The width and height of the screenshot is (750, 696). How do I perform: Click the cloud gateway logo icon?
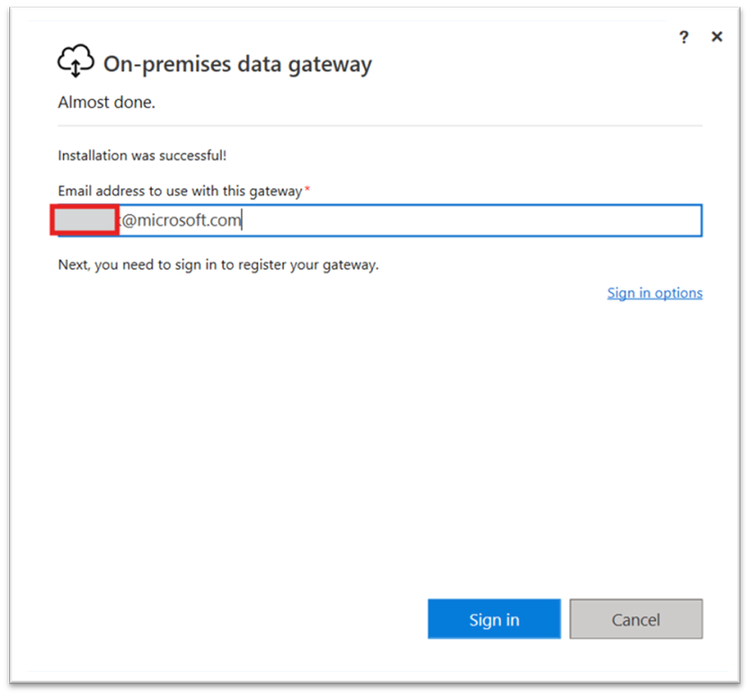(76, 63)
